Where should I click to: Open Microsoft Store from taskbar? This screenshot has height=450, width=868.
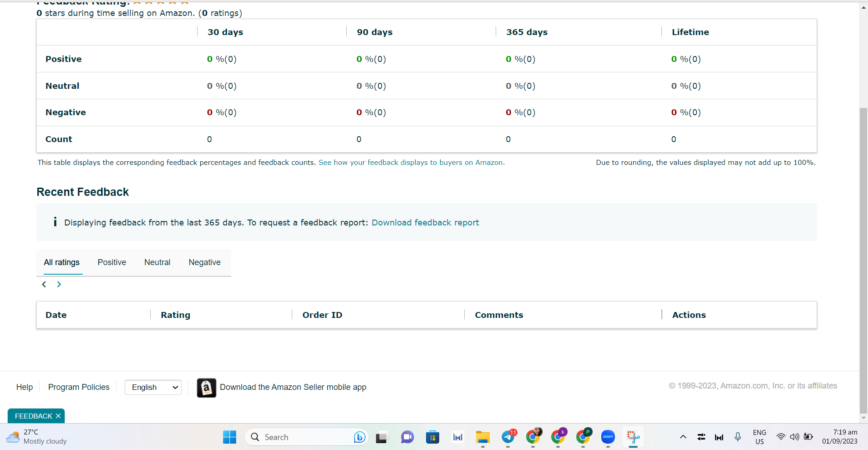(x=432, y=437)
